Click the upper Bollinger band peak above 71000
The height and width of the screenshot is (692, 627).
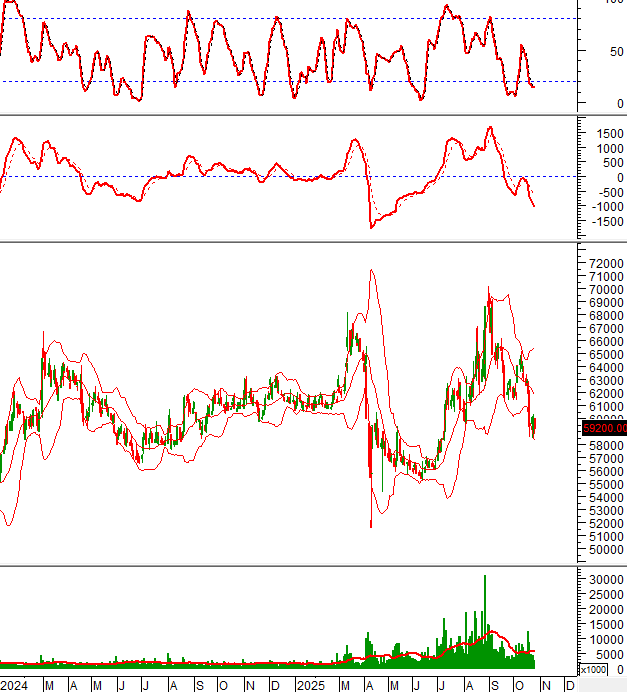[x=371, y=270]
